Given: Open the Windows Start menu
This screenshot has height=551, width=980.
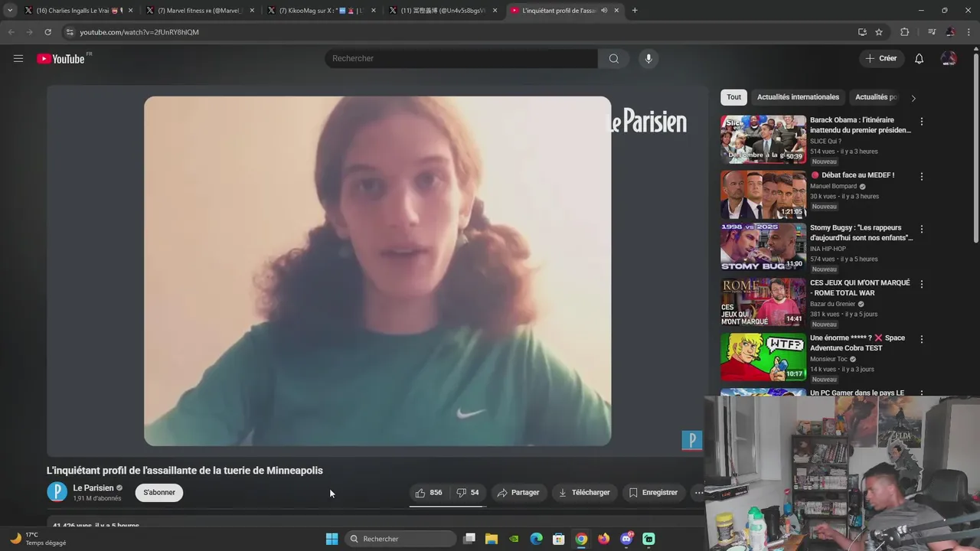Looking at the screenshot, I should tap(332, 539).
